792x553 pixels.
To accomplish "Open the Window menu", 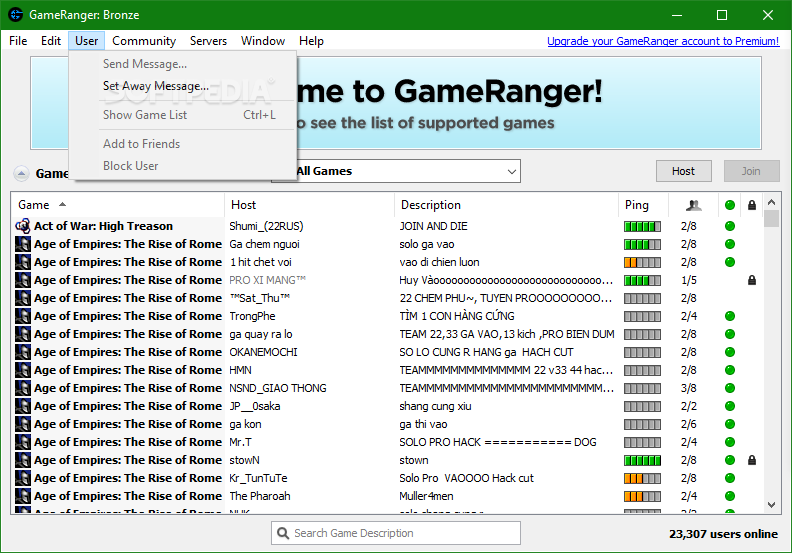I will click(263, 41).
